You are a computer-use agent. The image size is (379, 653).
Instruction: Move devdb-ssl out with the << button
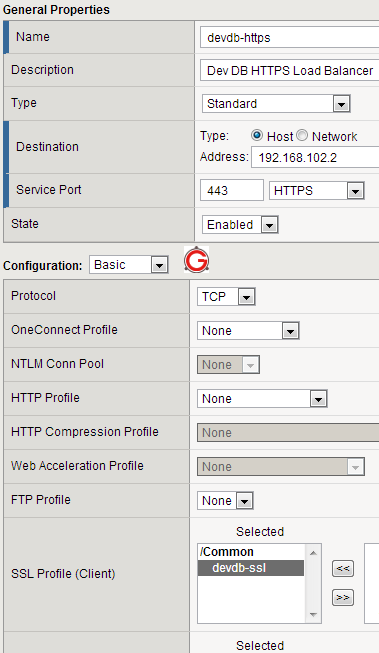(x=343, y=568)
